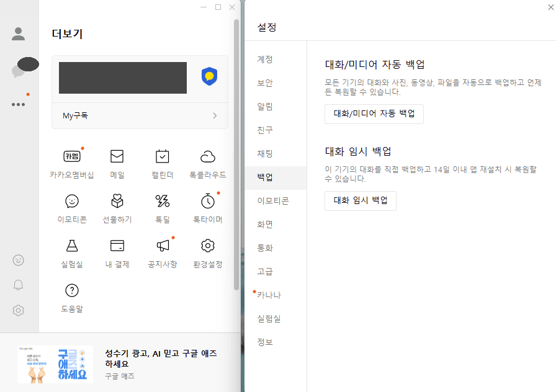Open the Chats speech bubble icon
Viewport: 556px width, 392px height.
(18, 71)
